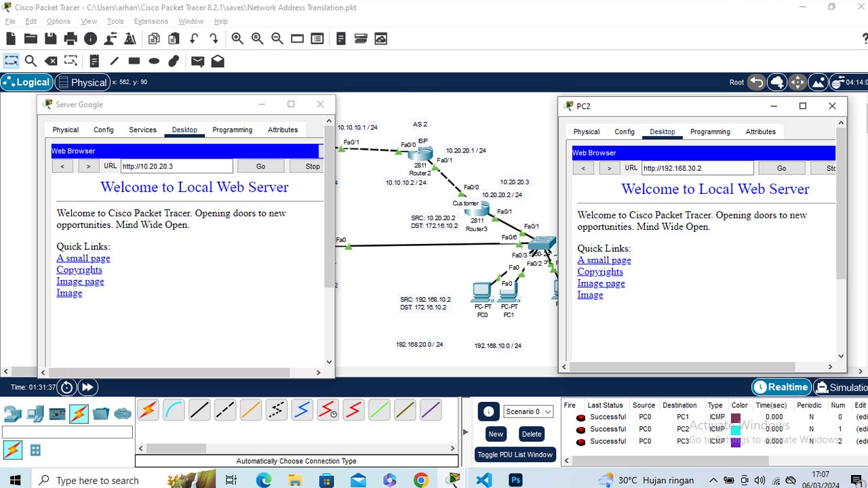
Task: Open the Options menu
Action: click(x=58, y=21)
